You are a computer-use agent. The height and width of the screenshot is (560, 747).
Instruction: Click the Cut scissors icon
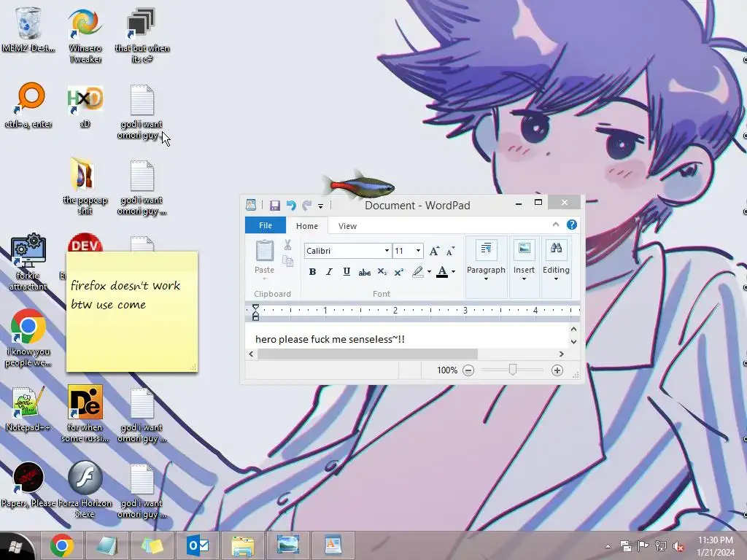click(x=287, y=245)
